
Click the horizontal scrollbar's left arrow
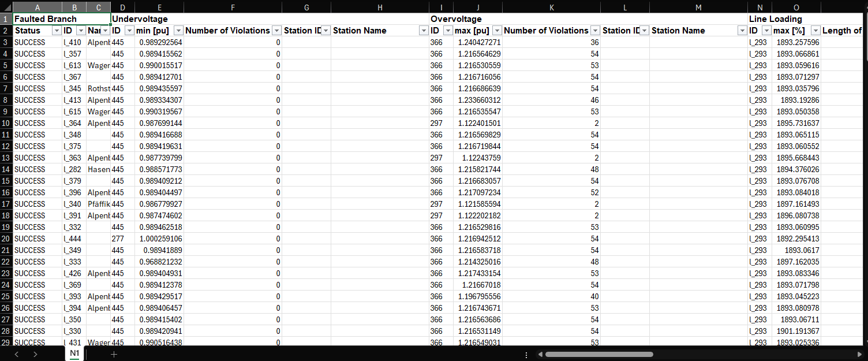pos(541,354)
